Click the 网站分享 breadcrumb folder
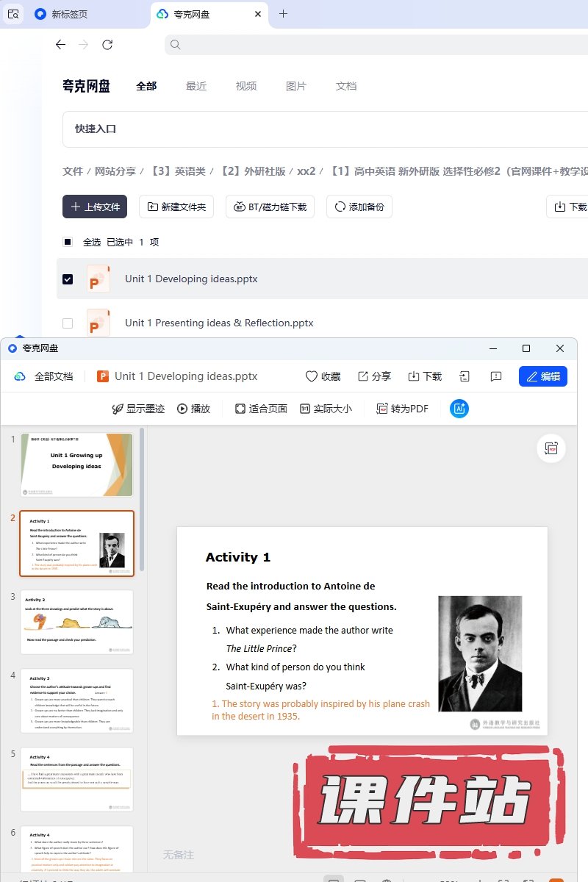 point(115,171)
